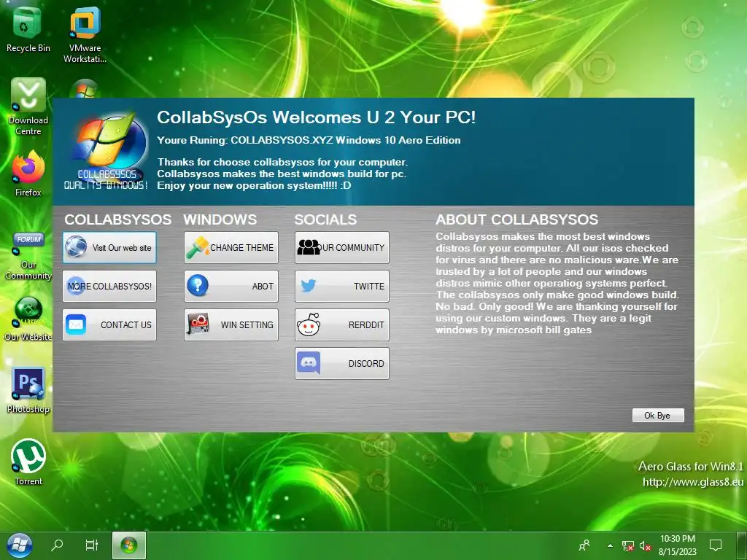This screenshot has height=560, width=747.
Task: Open the Windows Start orb
Action: 20,545
